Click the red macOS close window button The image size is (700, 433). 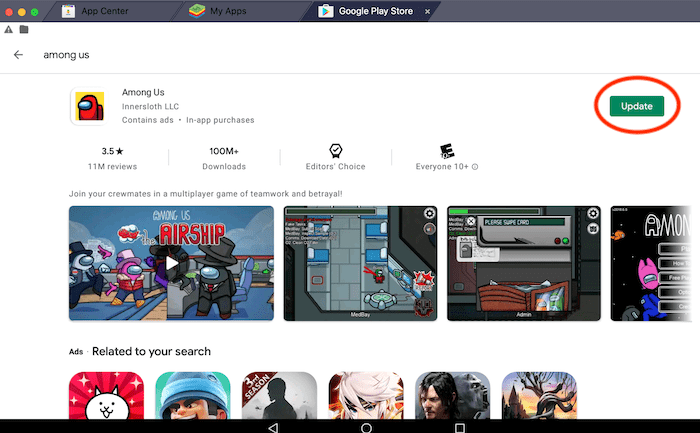(x=9, y=12)
